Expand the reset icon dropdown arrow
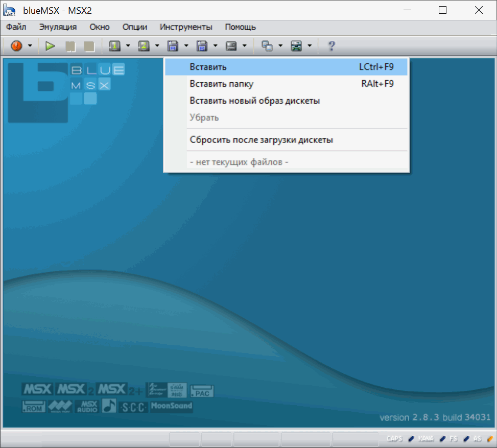 pyautogui.click(x=30, y=45)
